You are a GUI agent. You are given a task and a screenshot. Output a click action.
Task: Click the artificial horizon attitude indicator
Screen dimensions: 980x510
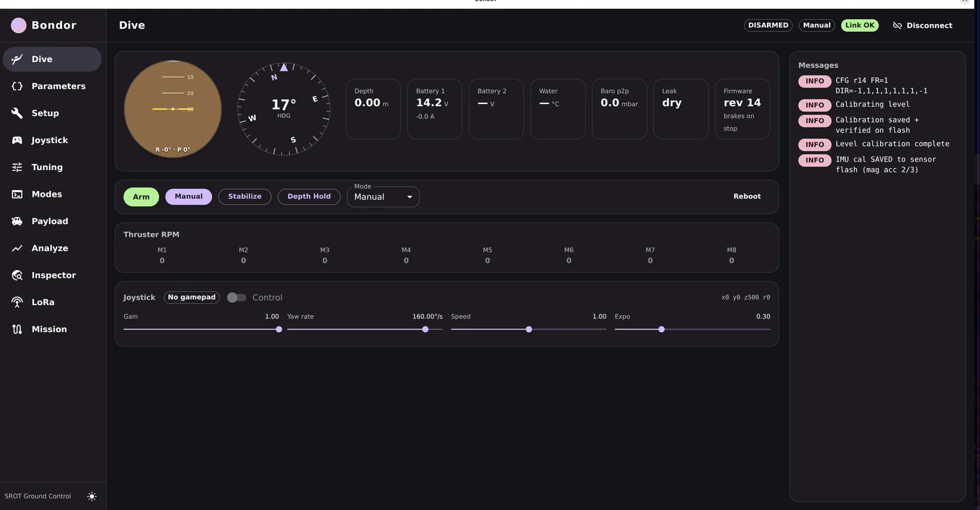tap(173, 109)
